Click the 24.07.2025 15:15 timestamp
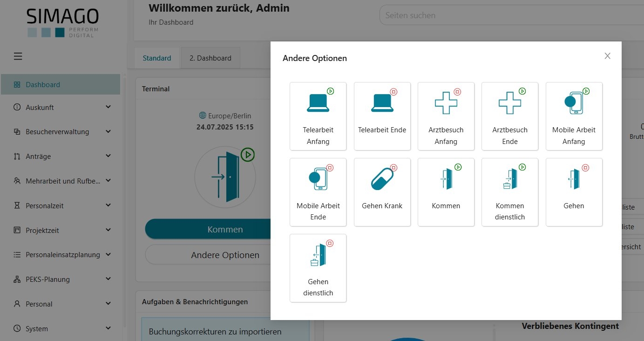This screenshot has width=644, height=341. (x=225, y=127)
